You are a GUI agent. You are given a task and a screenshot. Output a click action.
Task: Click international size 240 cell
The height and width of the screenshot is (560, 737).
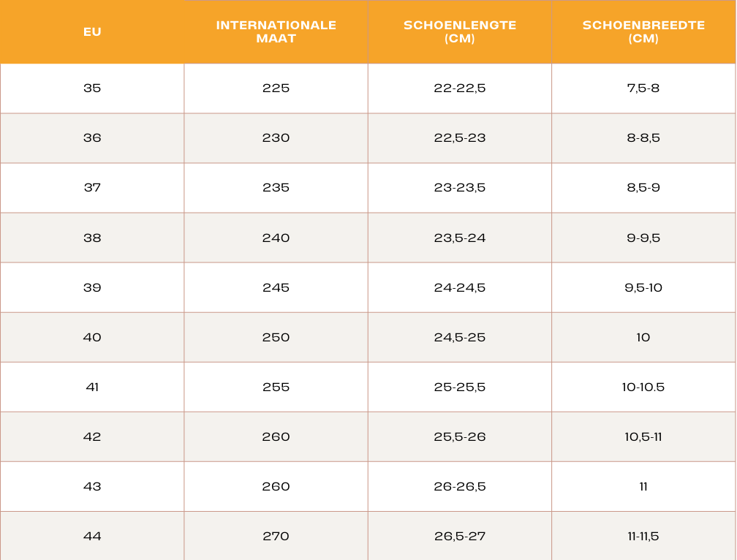click(x=276, y=238)
